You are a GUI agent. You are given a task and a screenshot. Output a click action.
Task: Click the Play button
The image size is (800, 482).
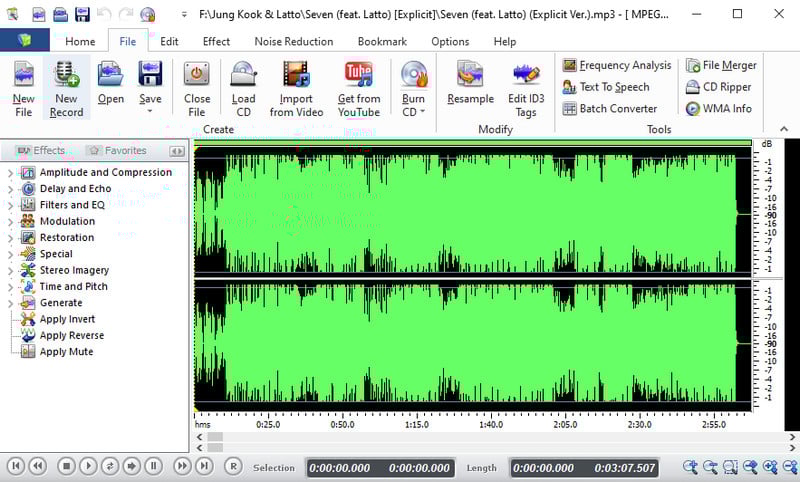88,466
